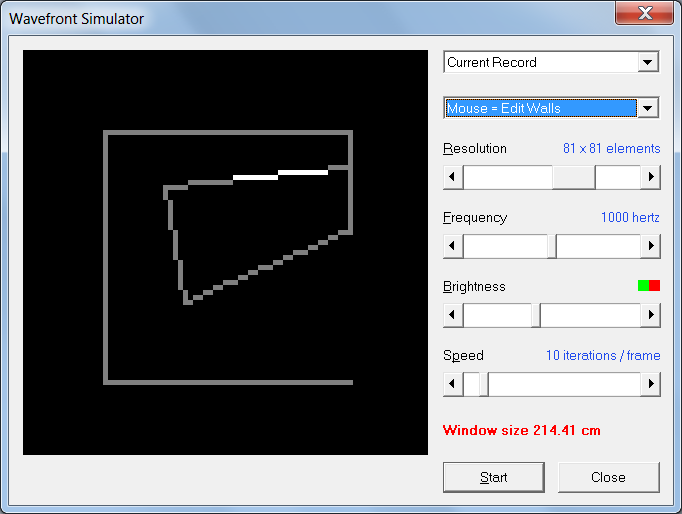
Task: Click the Brightness slider thumb
Action: (536, 315)
